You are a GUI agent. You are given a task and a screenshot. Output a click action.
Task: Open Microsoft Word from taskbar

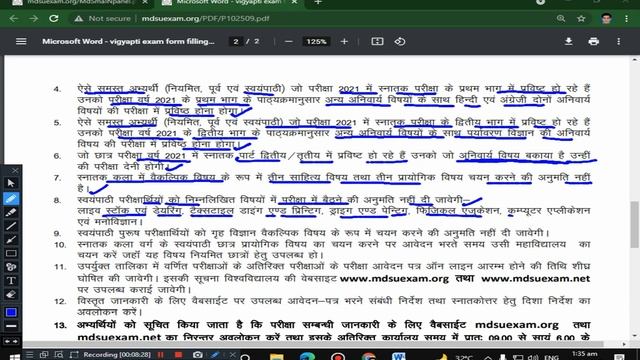[x=399, y=356]
